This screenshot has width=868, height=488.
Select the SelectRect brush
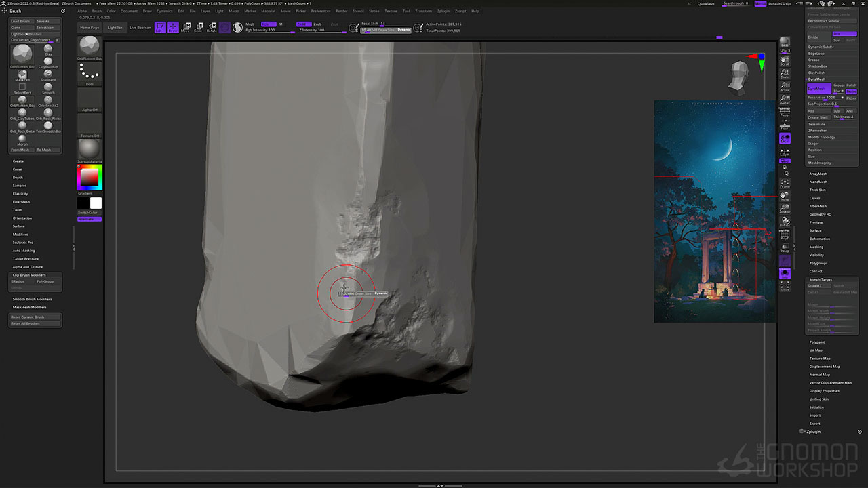click(22, 88)
